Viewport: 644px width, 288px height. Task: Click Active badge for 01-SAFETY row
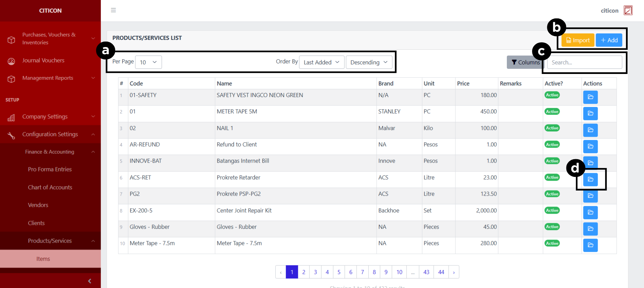(552, 95)
